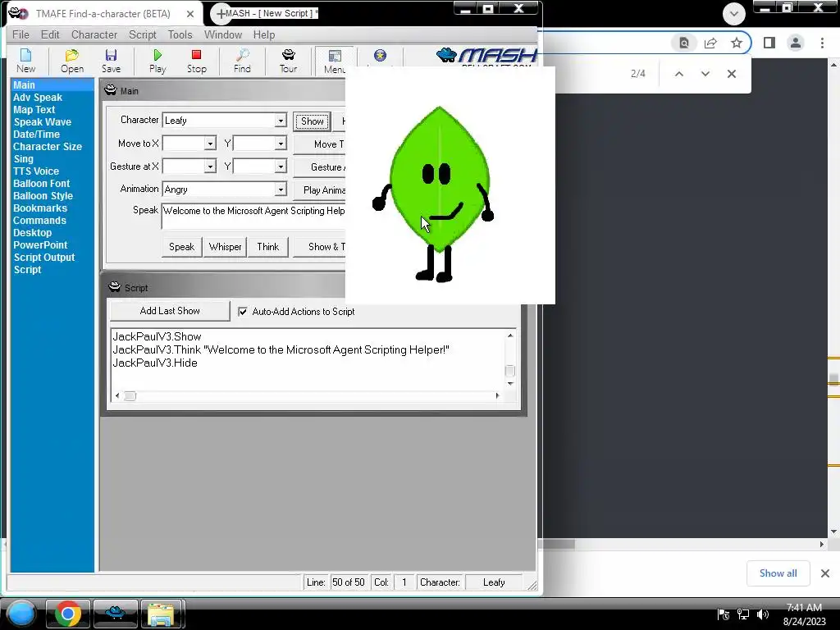Open Chrome three-dot menu

click(x=822, y=43)
